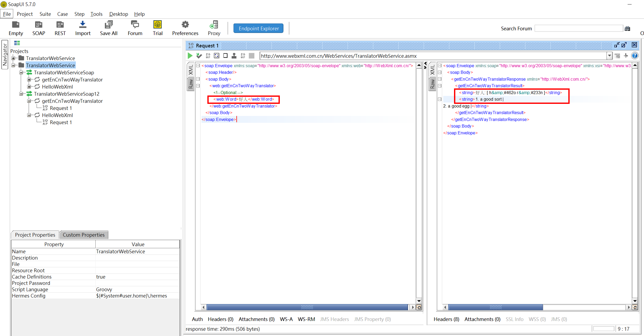Open the endpoint URL dropdown arrow
Viewport: 644px width, 336px height.
[609, 56]
